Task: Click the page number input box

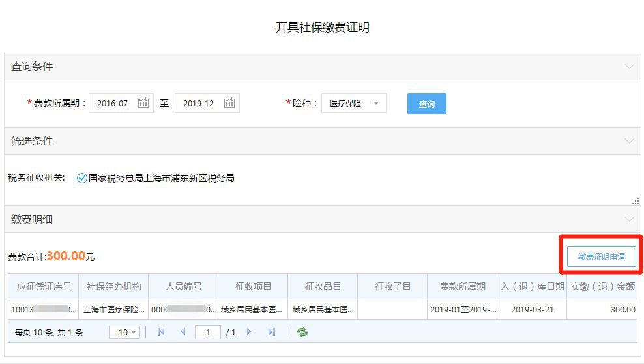Action: point(208,332)
